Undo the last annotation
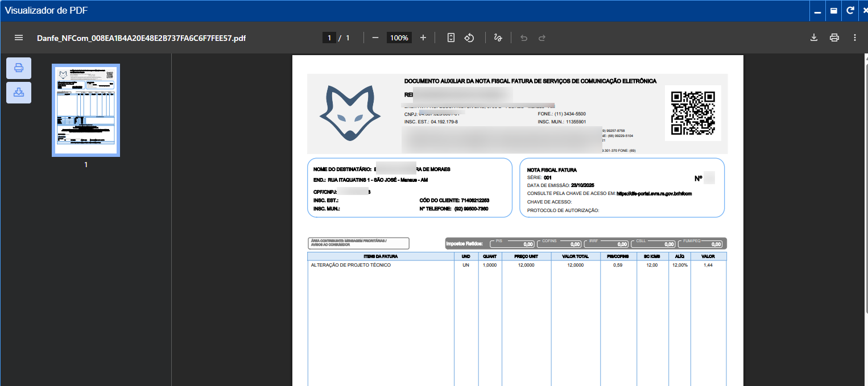Screen dimensions: 868x386 tap(524, 38)
